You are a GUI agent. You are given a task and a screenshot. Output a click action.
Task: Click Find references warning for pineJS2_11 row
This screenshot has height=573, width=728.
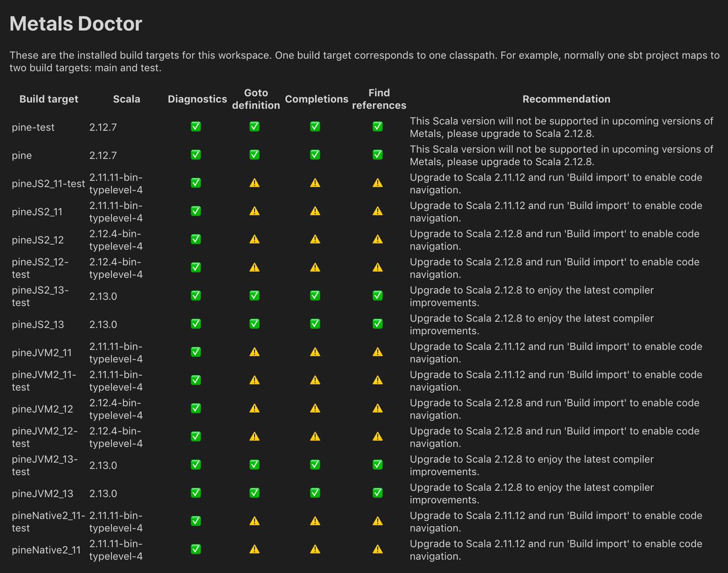click(377, 211)
